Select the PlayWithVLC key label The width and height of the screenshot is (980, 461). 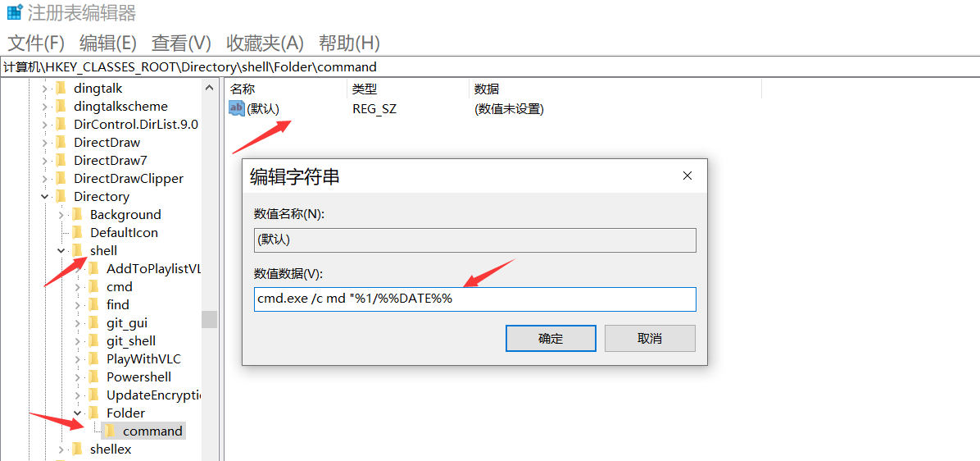(143, 359)
